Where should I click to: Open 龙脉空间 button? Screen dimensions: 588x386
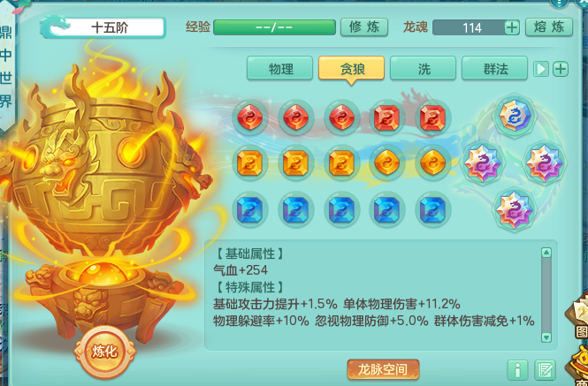(383, 369)
